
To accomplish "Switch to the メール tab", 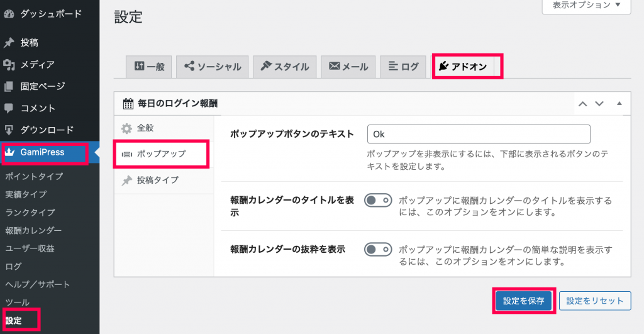I will coord(348,67).
